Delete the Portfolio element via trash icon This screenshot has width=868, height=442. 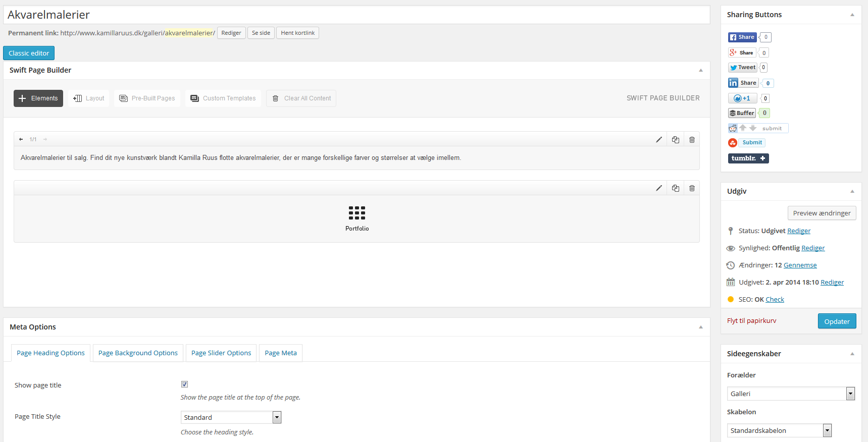coord(692,188)
